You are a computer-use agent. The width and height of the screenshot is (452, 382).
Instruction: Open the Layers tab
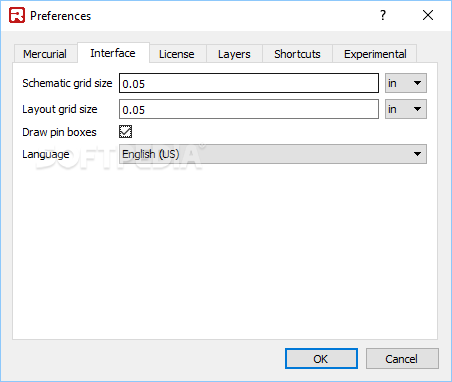[234, 54]
